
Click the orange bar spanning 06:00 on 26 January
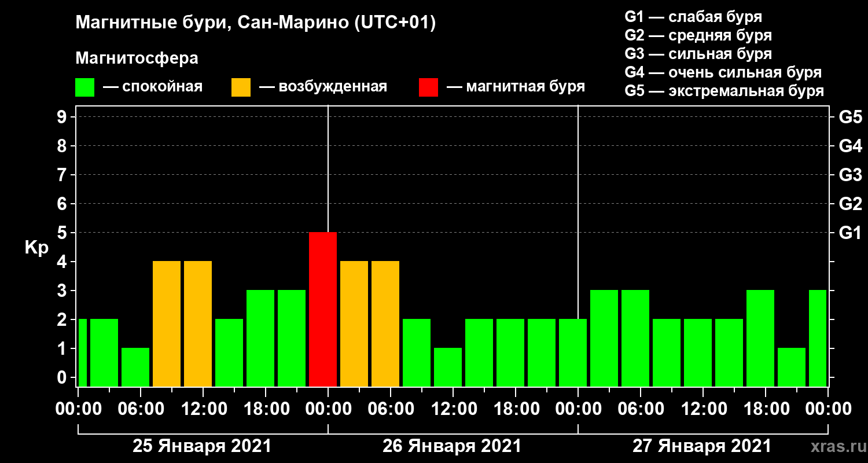click(385, 324)
